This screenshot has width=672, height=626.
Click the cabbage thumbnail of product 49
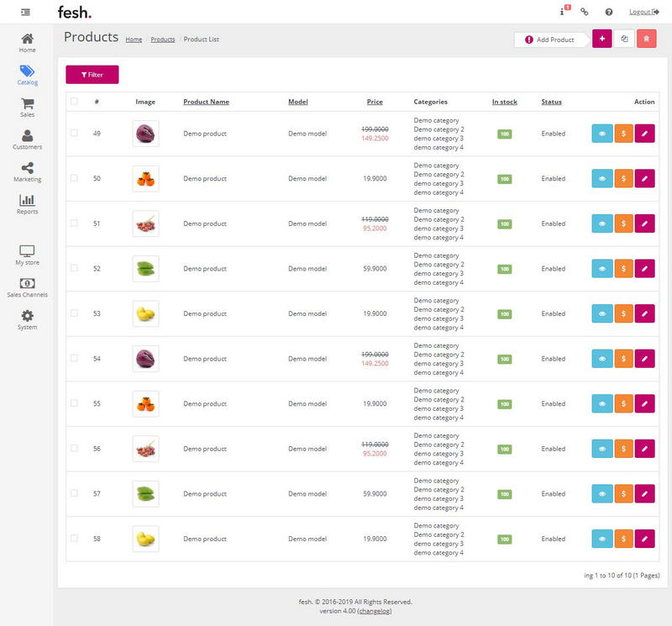(x=145, y=134)
